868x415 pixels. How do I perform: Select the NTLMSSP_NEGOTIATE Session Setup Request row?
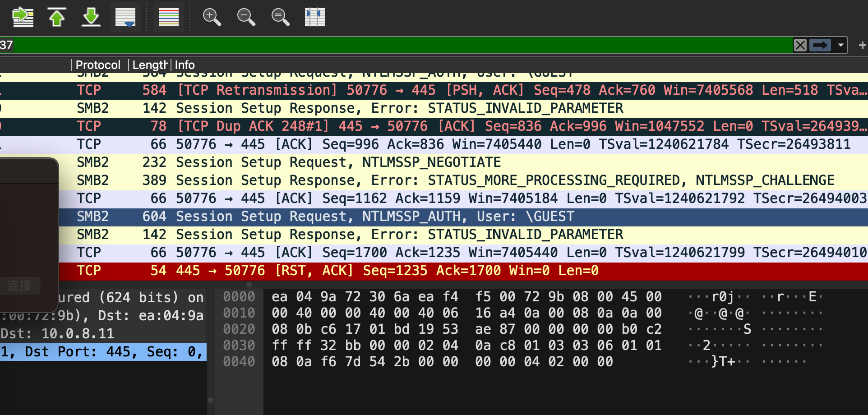coord(338,162)
